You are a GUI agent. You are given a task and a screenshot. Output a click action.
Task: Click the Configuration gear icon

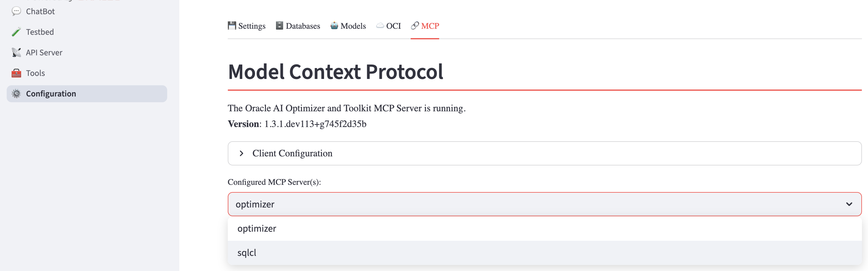tap(16, 93)
